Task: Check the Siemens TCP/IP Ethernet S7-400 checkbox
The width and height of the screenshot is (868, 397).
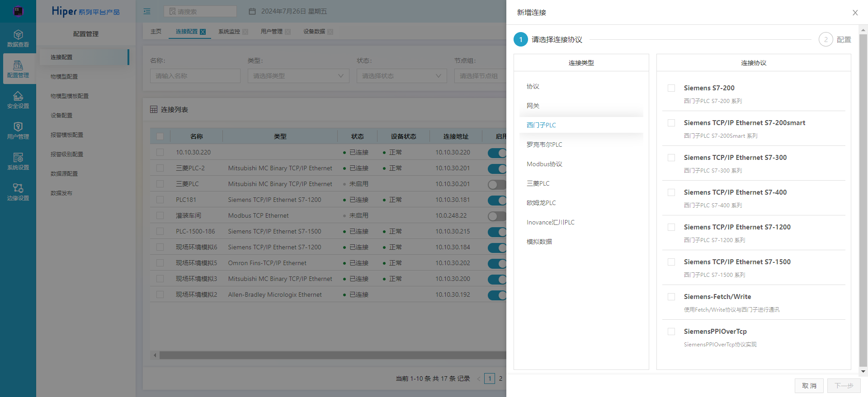Action: pyautogui.click(x=671, y=192)
